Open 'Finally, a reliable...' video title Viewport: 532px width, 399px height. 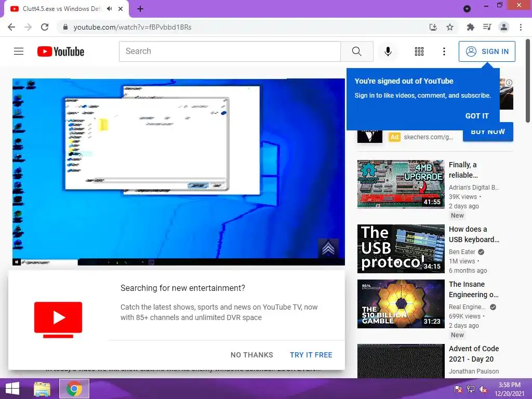(x=463, y=170)
